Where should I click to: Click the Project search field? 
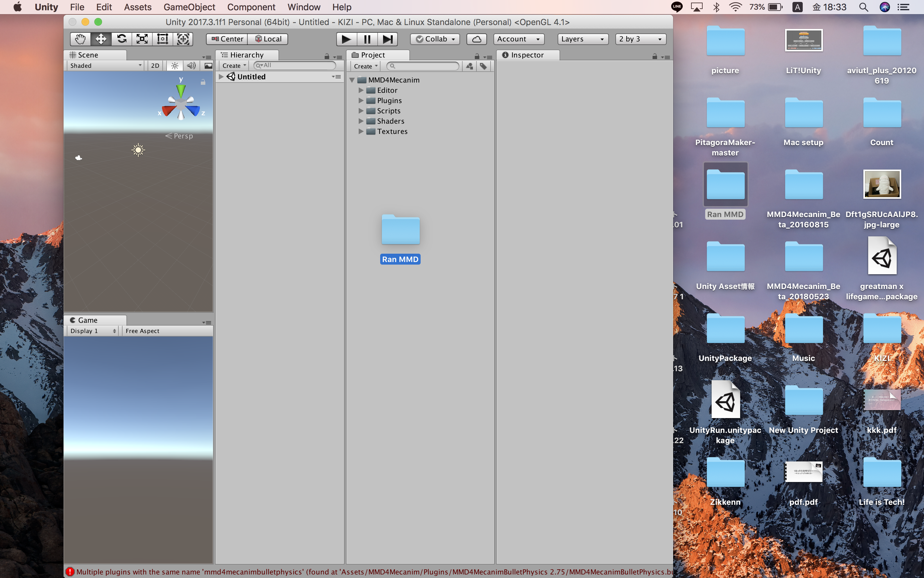coord(423,66)
